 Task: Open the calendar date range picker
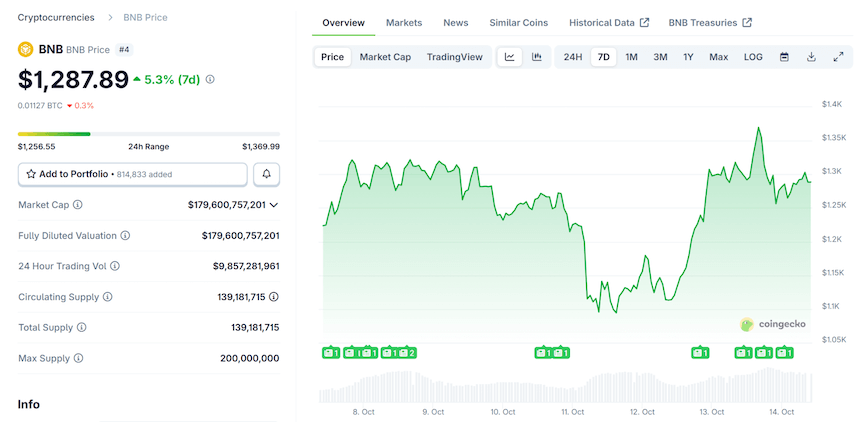(x=784, y=57)
